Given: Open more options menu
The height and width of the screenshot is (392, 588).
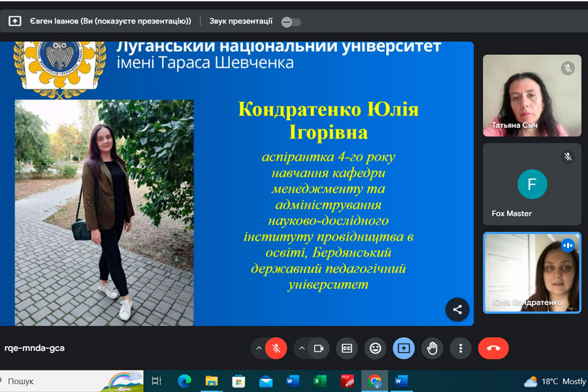Looking at the screenshot, I should tap(461, 348).
